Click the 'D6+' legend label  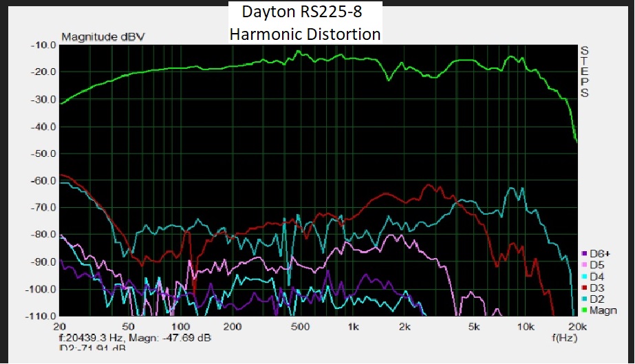pos(600,254)
